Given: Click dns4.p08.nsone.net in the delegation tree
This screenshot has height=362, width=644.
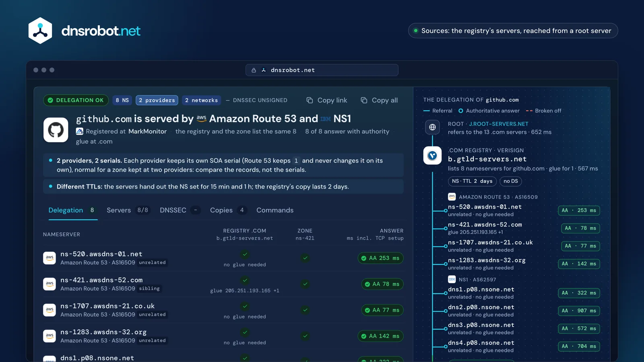Looking at the screenshot, I should pyautogui.click(x=481, y=343).
